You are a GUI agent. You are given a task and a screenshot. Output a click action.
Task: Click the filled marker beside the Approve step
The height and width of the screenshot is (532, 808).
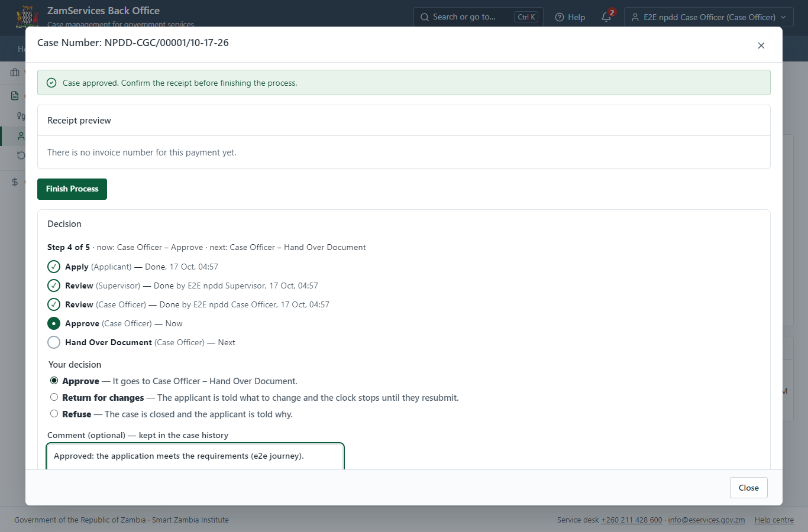tap(54, 323)
